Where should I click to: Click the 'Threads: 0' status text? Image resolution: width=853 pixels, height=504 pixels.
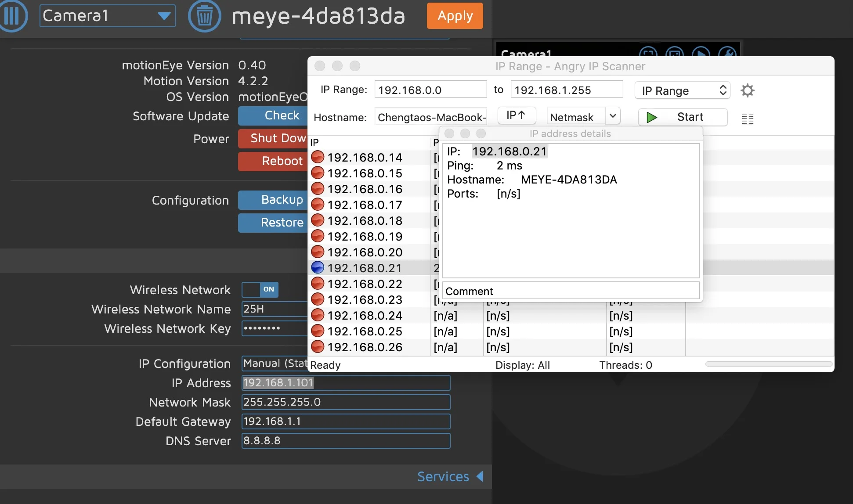pos(625,365)
